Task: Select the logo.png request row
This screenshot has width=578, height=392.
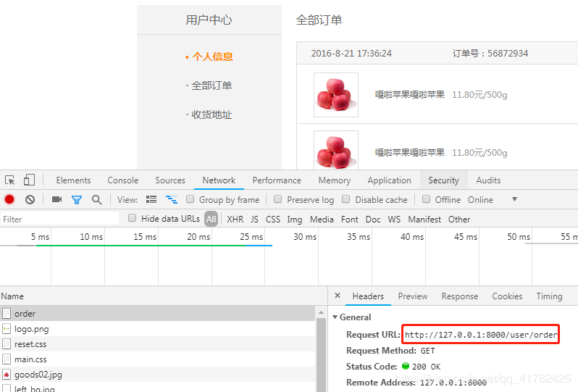Action: tap(158, 328)
